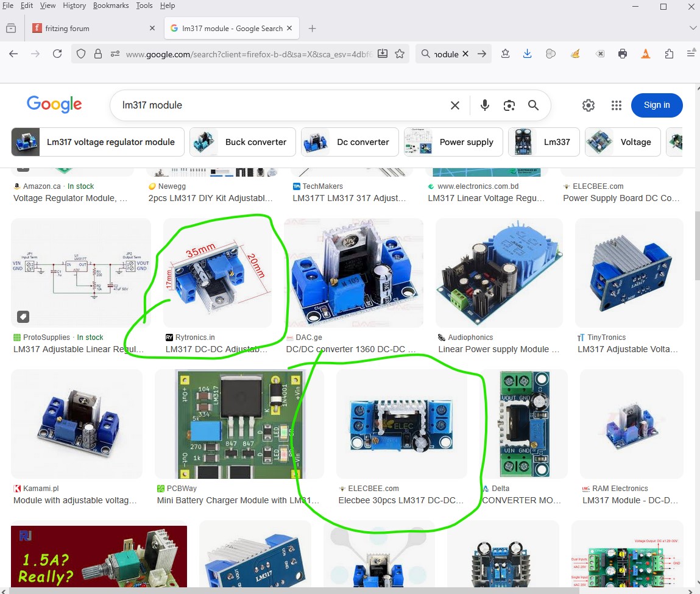Open Google Lens image search camera icon

(509, 105)
